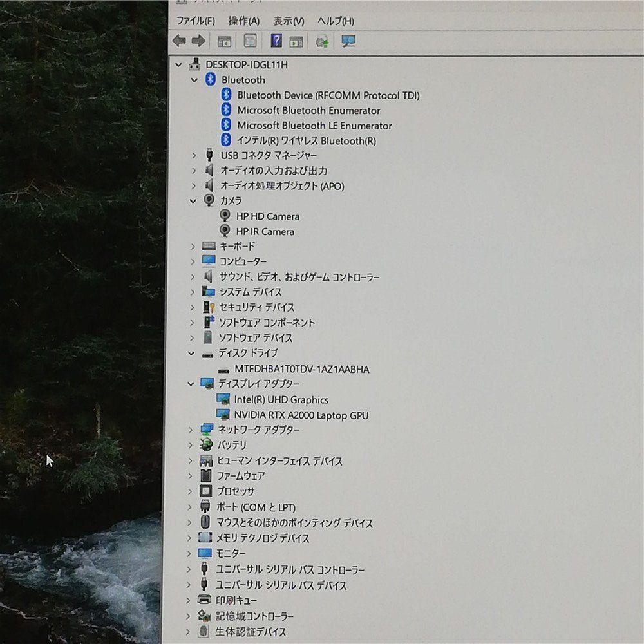Click the Forward arrow toolbar icon
Image resolution: width=644 pixels, height=644 pixels.
[198, 41]
